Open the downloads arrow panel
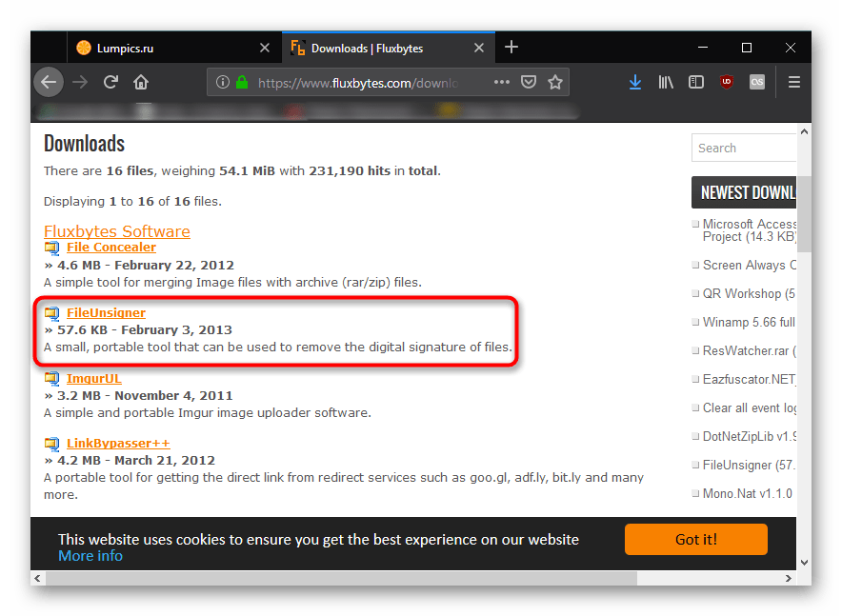 coord(635,82)
